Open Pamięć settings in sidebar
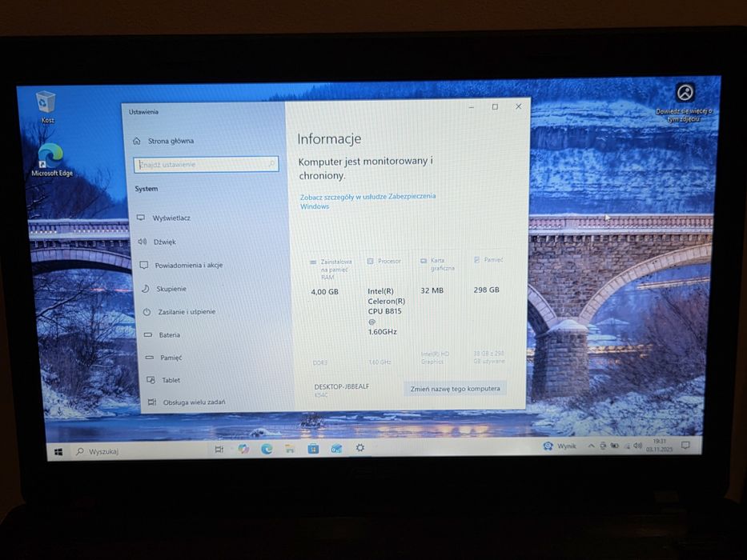The image size is (747, 560). pos(163,357)
